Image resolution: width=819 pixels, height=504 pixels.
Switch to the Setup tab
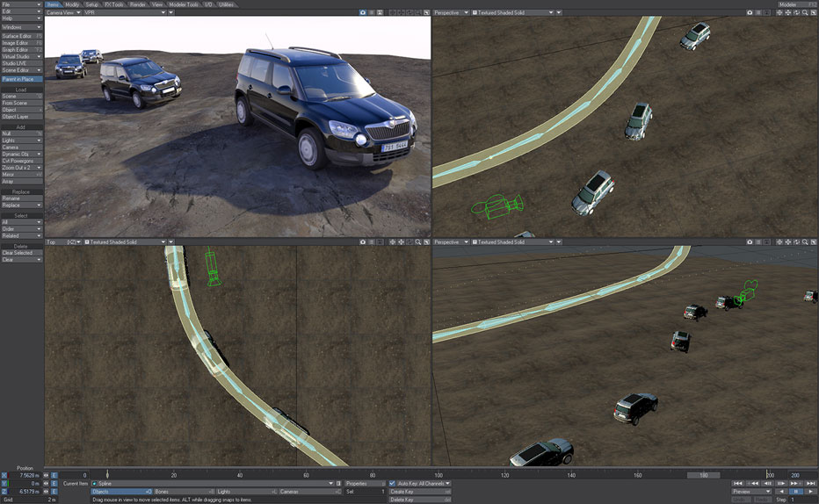[x=92, y=4]
